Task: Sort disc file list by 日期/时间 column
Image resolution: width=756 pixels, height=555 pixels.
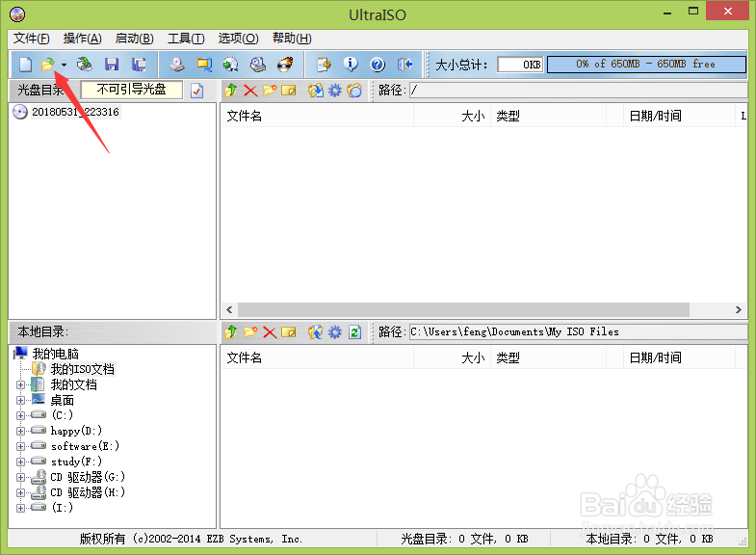Action: tap(679, 117)
